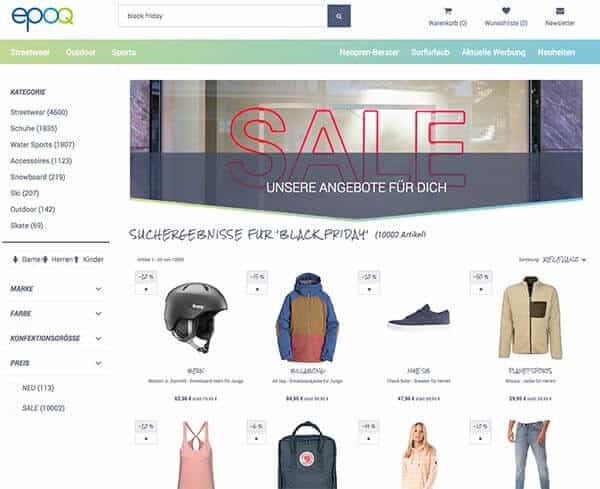
Task: Open the Wunschliste heart icon
Action: tap(506, 11)
